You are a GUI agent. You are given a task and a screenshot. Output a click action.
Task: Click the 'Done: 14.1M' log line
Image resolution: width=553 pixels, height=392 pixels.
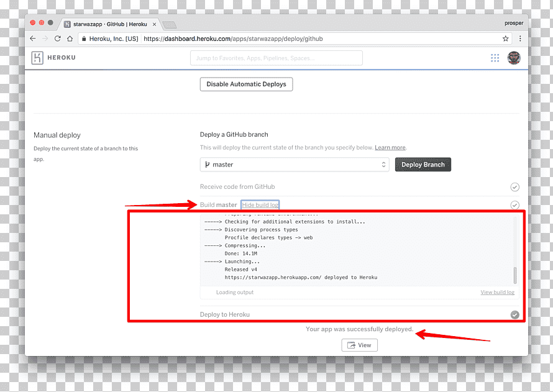[x=241, y=253]
